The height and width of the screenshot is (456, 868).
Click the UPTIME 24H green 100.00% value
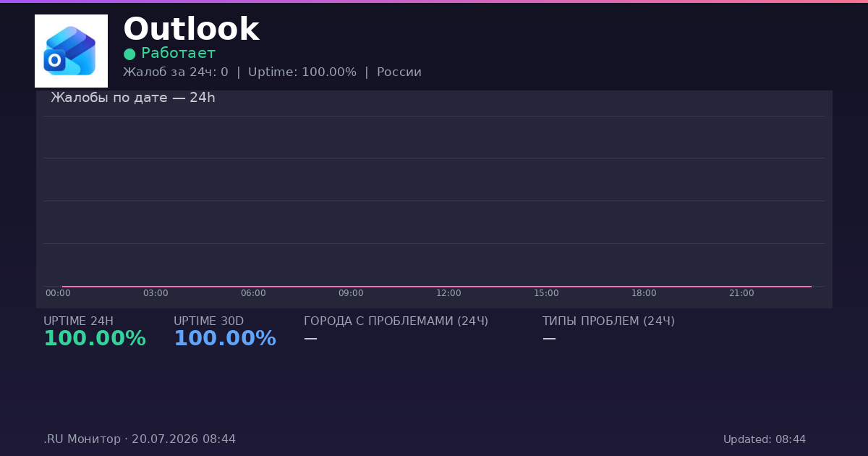pos(95,339)
